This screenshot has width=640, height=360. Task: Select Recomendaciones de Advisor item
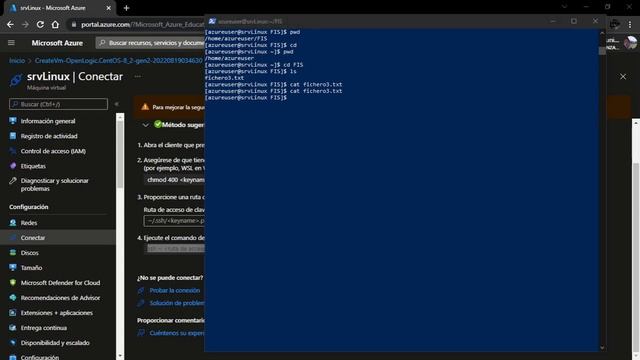coord(60,298)
